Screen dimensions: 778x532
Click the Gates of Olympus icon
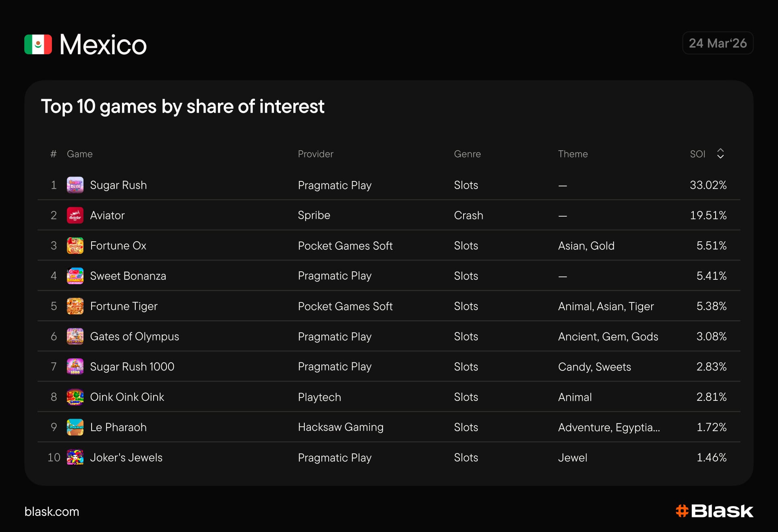click(75, 336)
